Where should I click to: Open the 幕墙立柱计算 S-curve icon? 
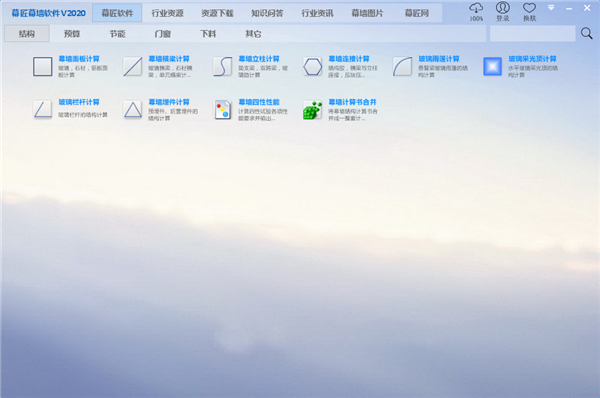(x=223, y=67)
